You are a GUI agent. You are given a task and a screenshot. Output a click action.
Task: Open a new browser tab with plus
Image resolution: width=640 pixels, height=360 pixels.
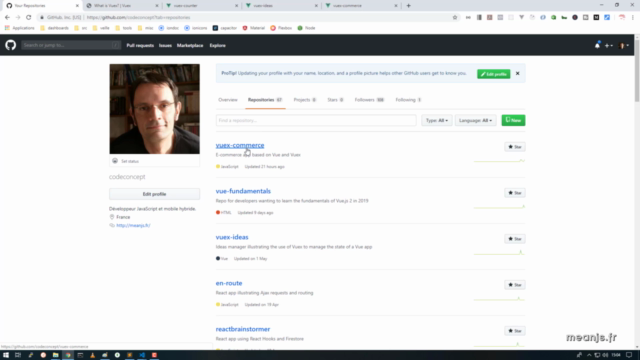[409, 6]
